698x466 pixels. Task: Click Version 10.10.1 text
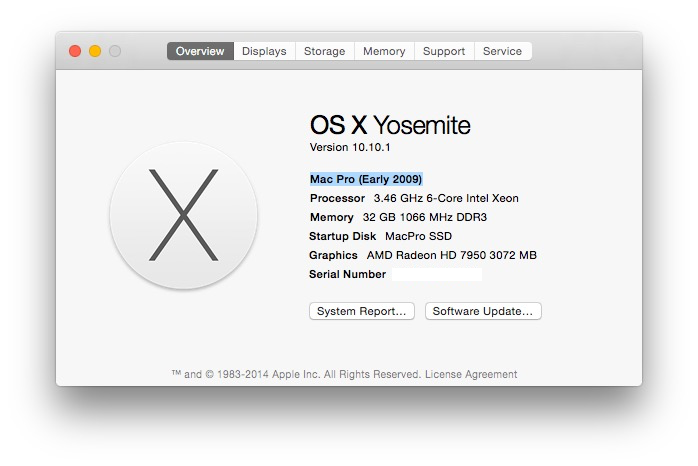coord(350,147)
